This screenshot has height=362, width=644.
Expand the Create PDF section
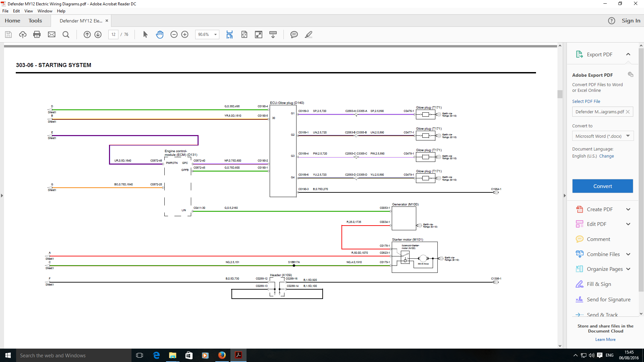pyautogui.click(x=628, y=209)
